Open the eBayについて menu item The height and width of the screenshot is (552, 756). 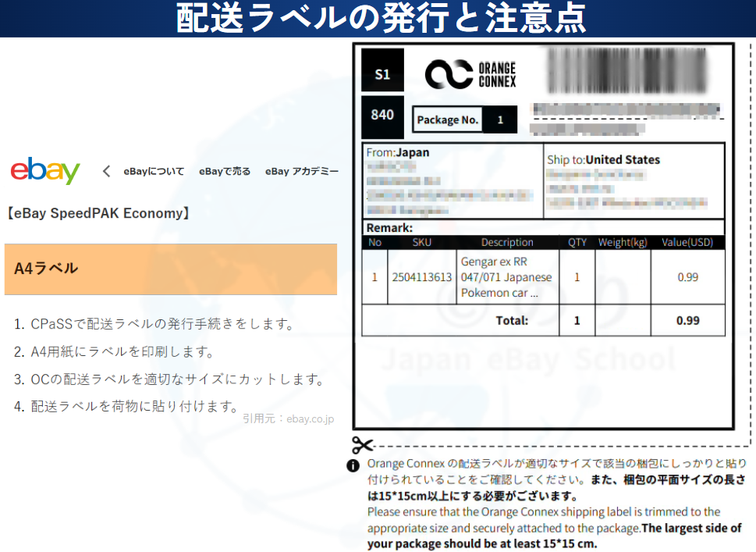point(154,171)
